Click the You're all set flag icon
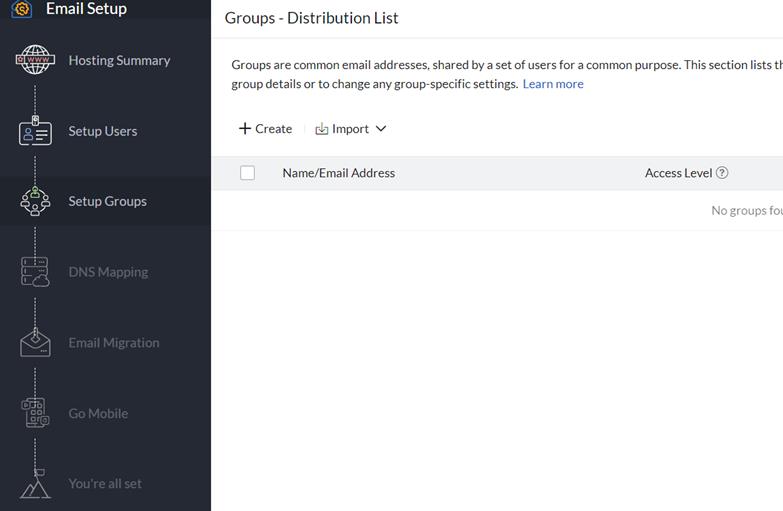The height and width of the screenshot is (511, 783). click(x=35, y=484)
